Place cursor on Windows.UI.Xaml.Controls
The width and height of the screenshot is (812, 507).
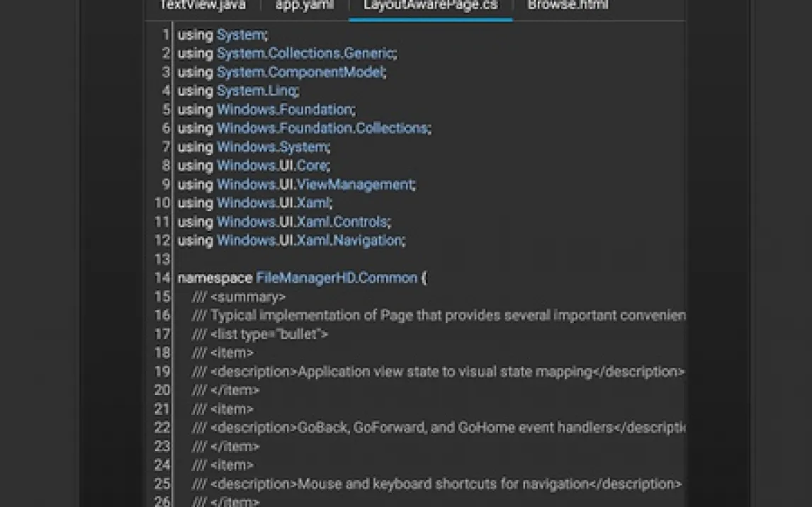coord(302,222)
